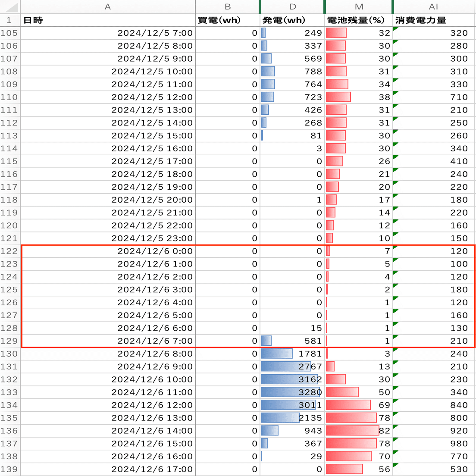This screenshot has width=476, height=476.
Task: Click generation cell with value 581
Action: 292,341
